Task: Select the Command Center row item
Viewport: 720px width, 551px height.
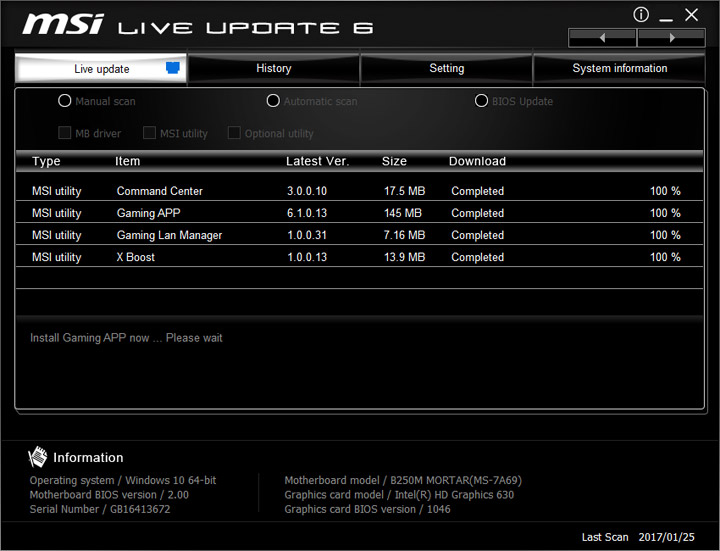Action: [x=159, y=191]
